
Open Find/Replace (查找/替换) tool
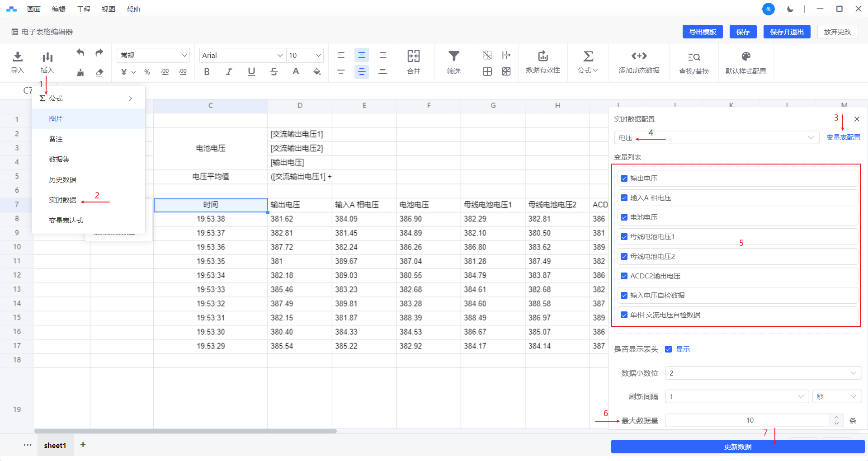point(693,58)
